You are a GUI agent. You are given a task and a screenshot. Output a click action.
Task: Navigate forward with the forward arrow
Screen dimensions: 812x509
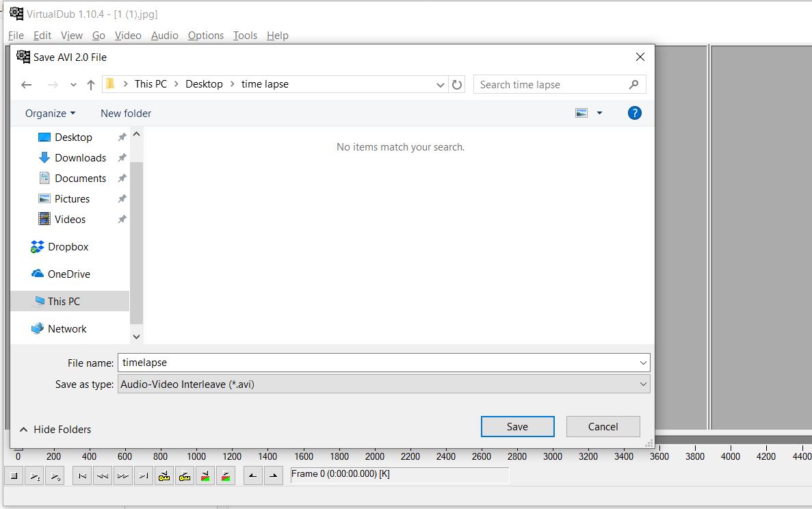[x=52, y=84]
